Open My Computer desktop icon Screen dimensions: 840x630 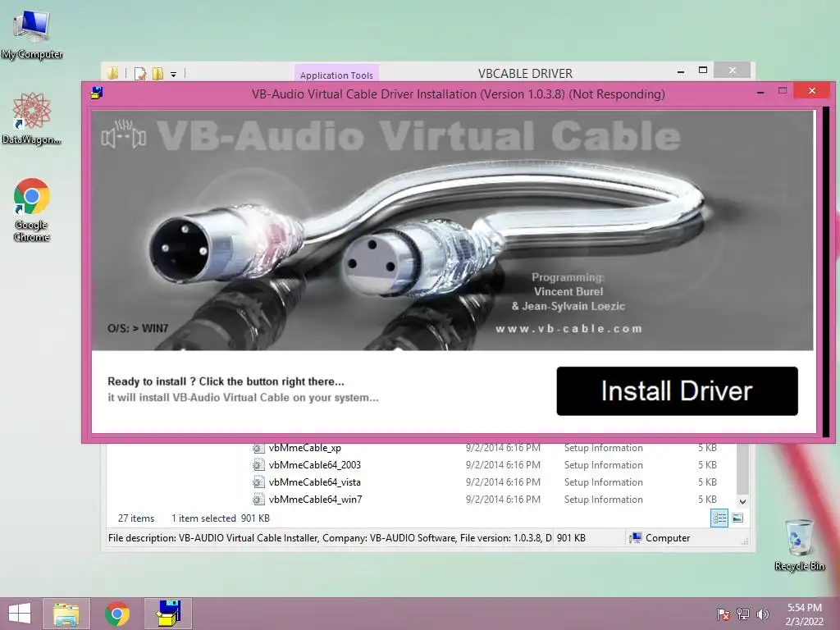point(32,34)
